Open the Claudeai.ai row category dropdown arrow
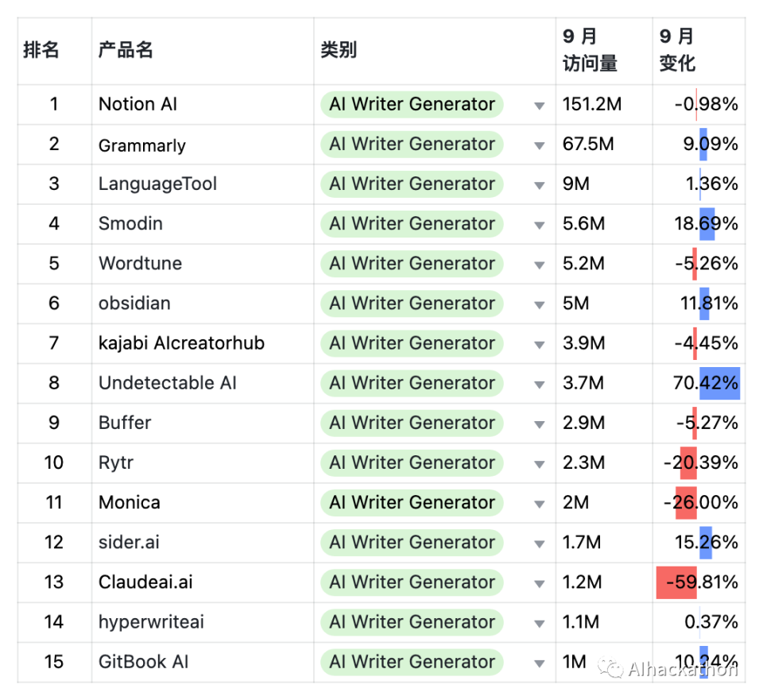The height and width of the screenshot is (700, 763). point(540,584)
